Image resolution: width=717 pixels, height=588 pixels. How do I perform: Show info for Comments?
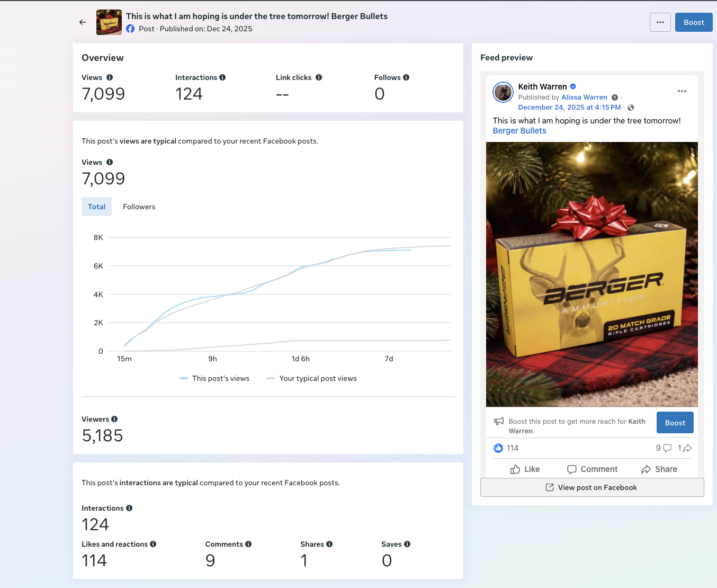248,544
